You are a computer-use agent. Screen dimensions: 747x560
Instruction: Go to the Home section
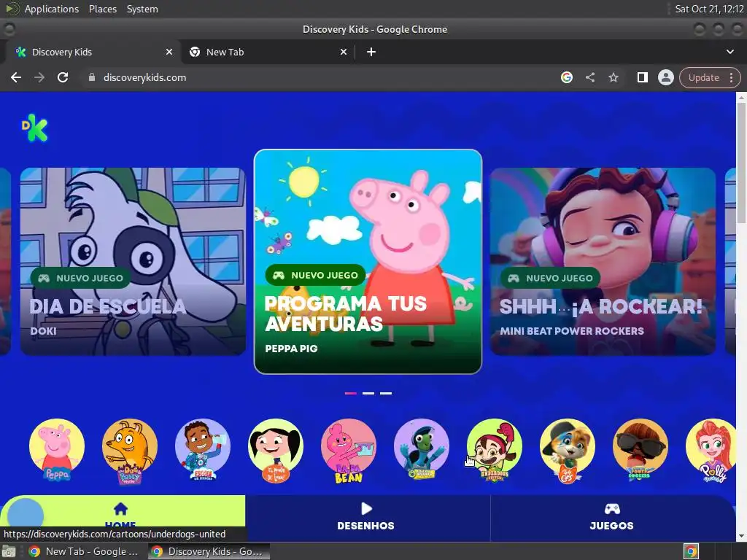[x=123, y=517]
